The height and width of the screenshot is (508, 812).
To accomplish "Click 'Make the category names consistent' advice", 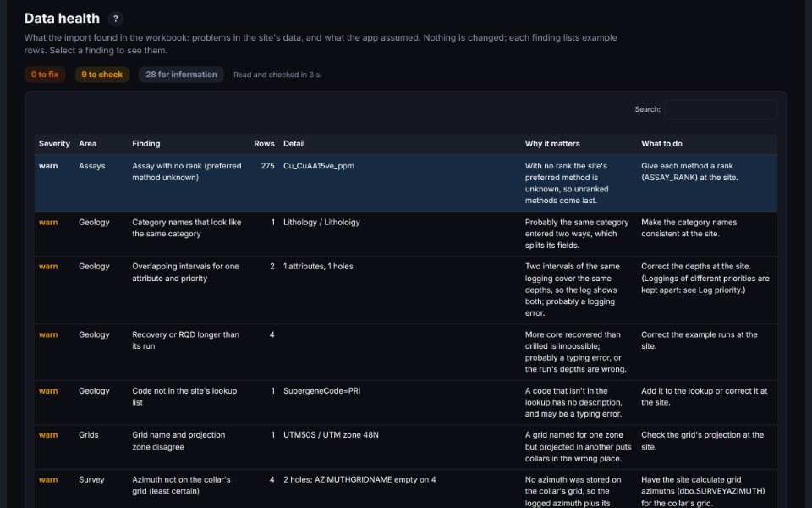I will [x=689, y=228].
